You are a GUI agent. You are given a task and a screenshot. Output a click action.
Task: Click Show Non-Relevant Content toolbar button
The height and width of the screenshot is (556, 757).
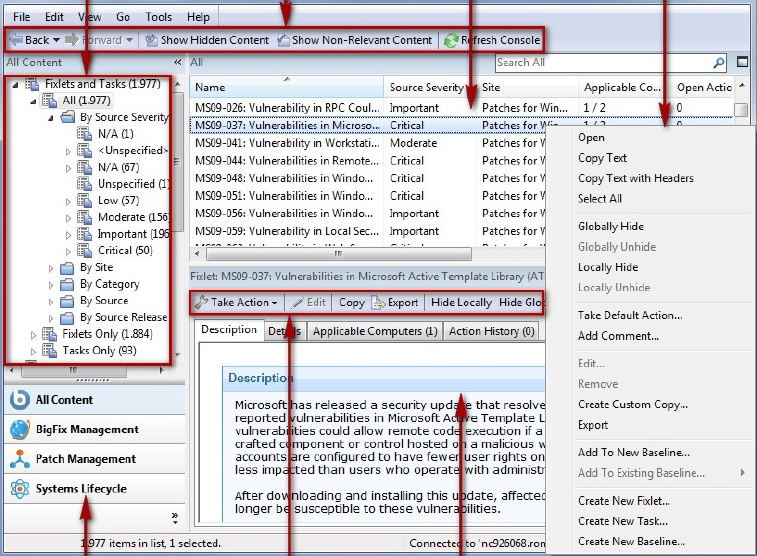[355, 40]
